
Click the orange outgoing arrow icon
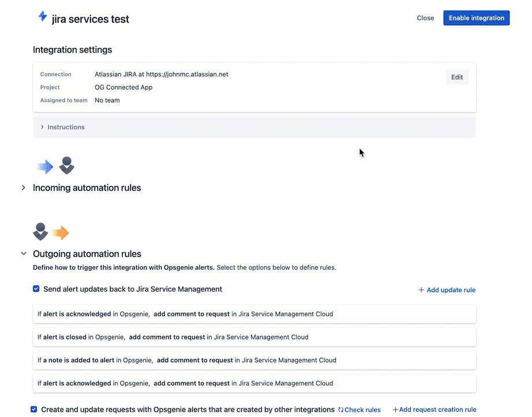[60, 233]
